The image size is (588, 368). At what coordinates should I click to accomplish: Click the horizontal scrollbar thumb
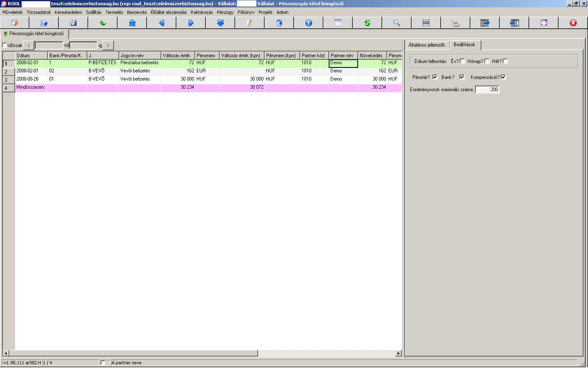133,353
